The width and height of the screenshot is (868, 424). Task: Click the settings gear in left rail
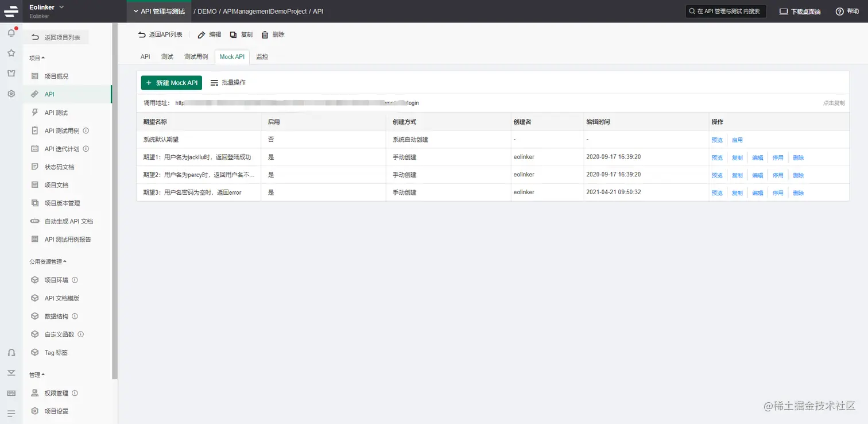click(11, 94)
